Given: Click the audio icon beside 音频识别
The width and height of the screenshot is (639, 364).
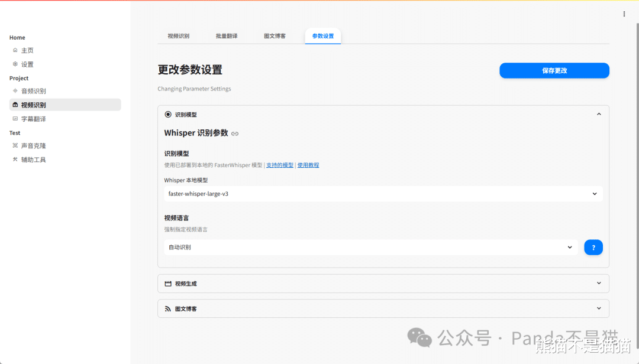Looking at the screenshot, I should pos(15,91).
